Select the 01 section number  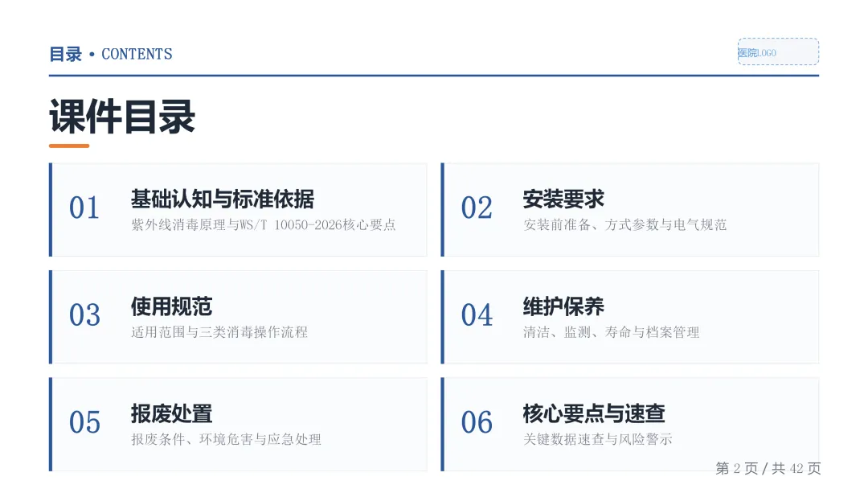(x=84, y=208)
